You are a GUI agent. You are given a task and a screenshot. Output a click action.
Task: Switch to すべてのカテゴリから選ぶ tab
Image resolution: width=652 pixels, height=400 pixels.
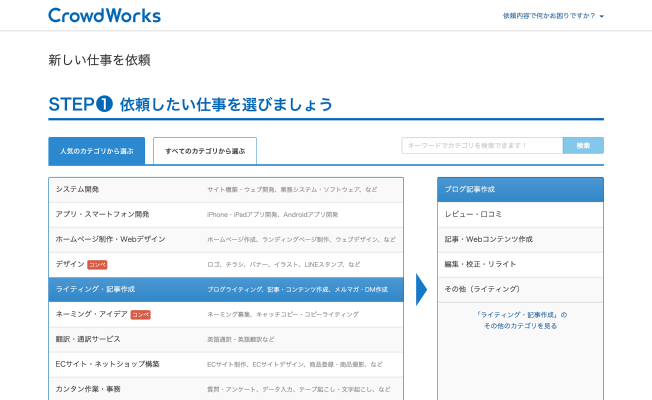204,151
